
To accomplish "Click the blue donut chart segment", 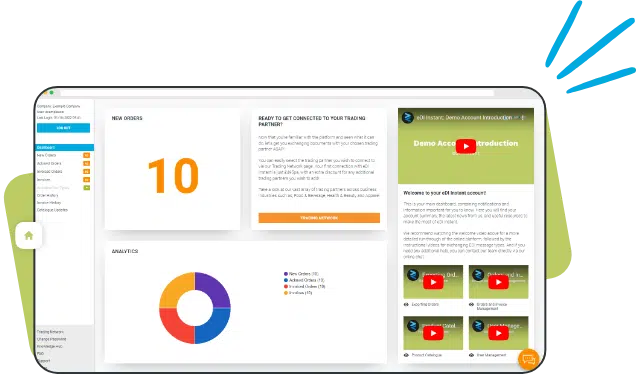I will click(x=214, y=327).
